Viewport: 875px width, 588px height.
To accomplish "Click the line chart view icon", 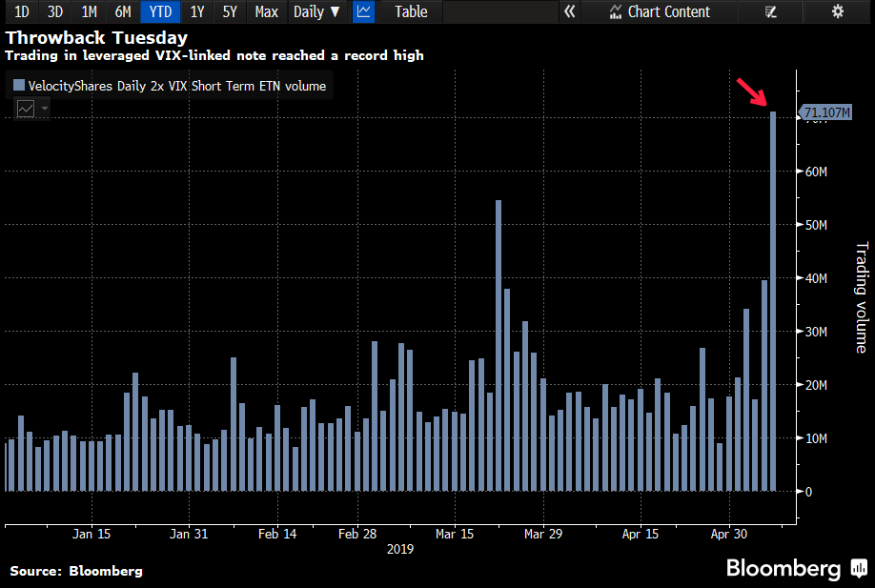I will (363, 11).
